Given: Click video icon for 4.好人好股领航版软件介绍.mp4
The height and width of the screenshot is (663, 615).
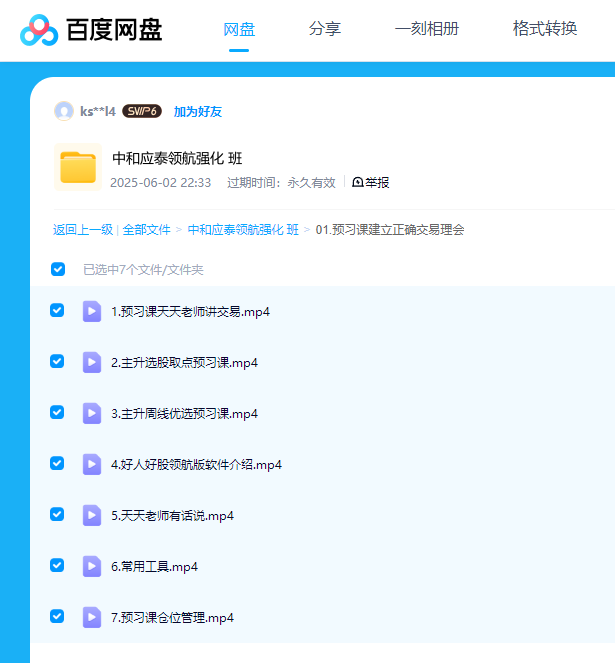Looking at the screenshot, I should [92, 464].
